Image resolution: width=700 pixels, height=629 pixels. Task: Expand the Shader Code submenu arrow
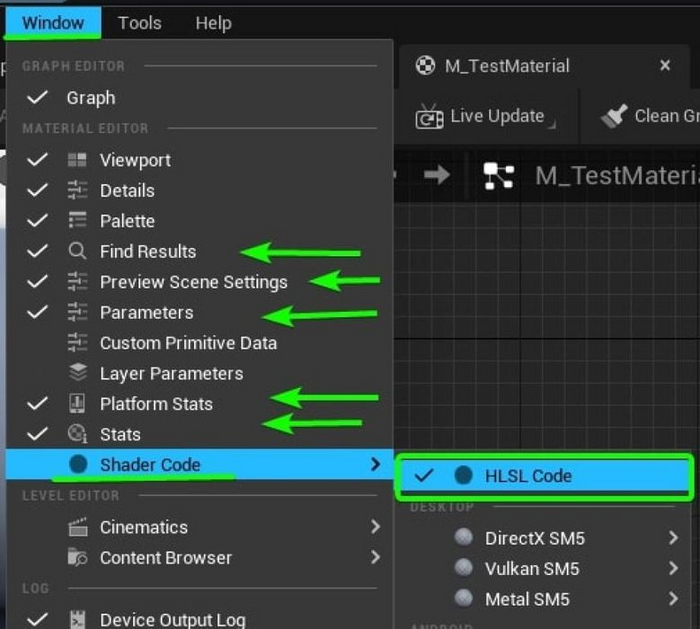click(x=375, y=464)
